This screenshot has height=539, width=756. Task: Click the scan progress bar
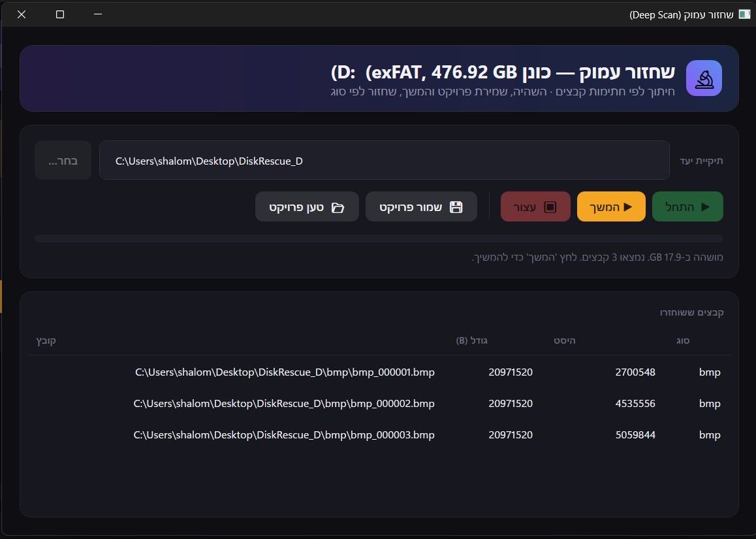point(379,238)
